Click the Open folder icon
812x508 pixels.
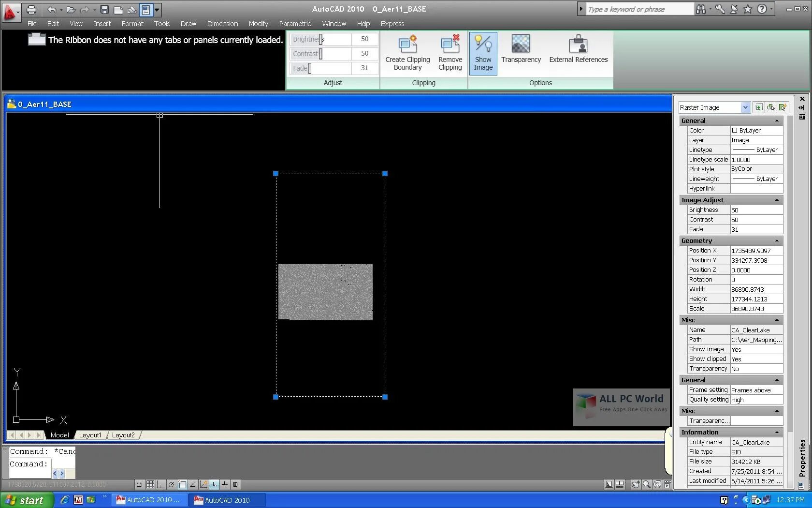tap(71, 9)
